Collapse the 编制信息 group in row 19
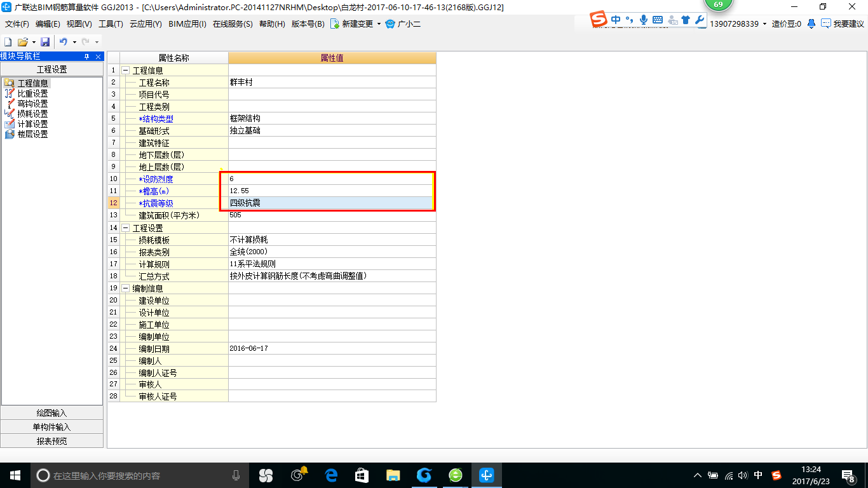Screen dimensions: 868x488 126,288
